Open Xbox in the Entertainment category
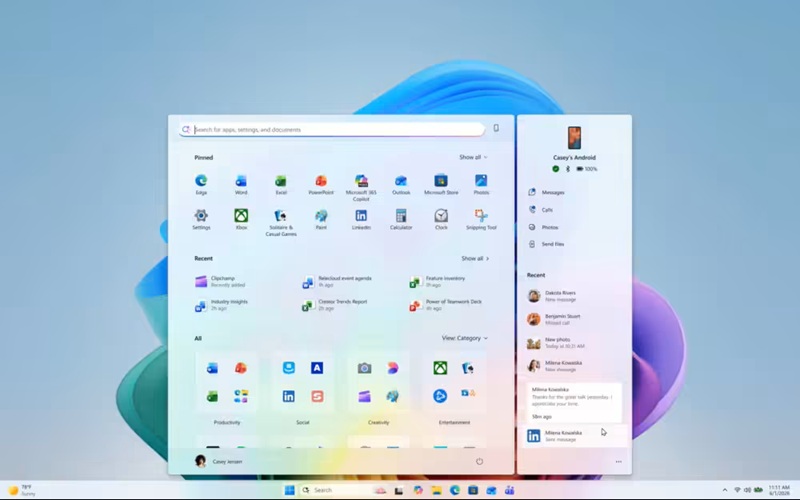This screenshot has width=800, height=500. click(440, 368)
